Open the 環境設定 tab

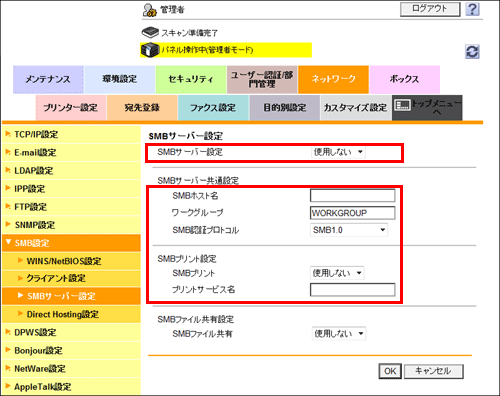click(120, 79)
